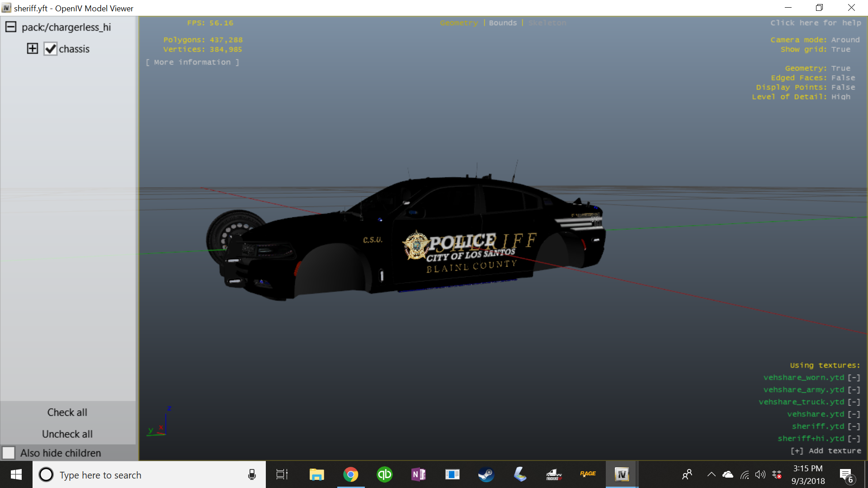Uncheck the chassis visibility checkbox

pyautogui.click(x=50, y=49)
